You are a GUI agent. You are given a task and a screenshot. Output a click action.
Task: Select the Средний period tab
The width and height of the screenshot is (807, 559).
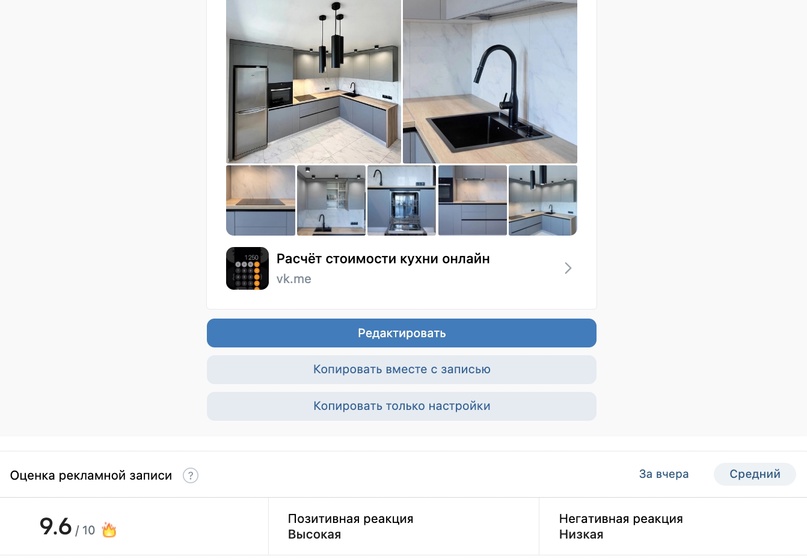point(755,474)
